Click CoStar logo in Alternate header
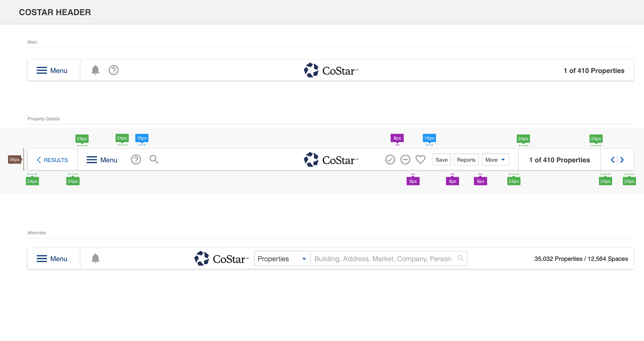The width and height of the screenshot is (644, 341). click(x=221, y=258)
